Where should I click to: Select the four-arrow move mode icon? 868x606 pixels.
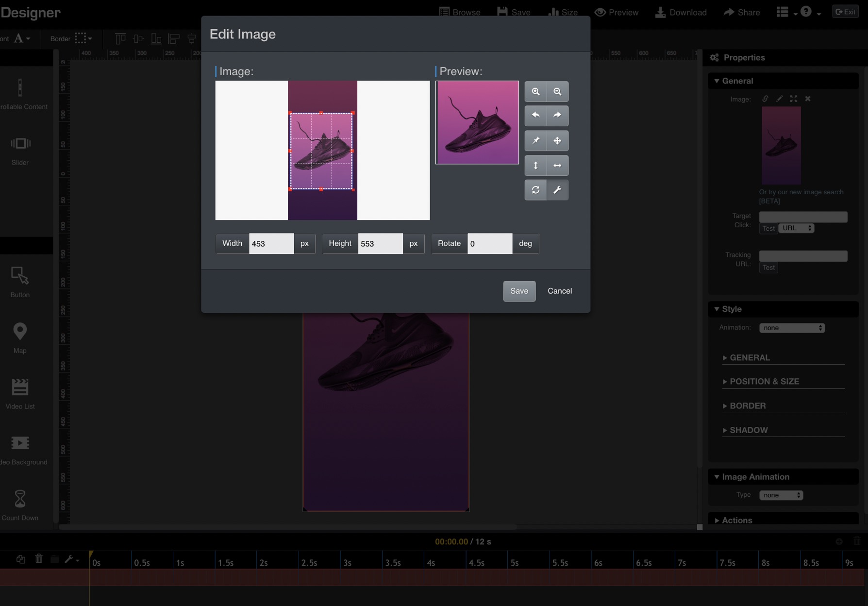click(x=557, y=141)
